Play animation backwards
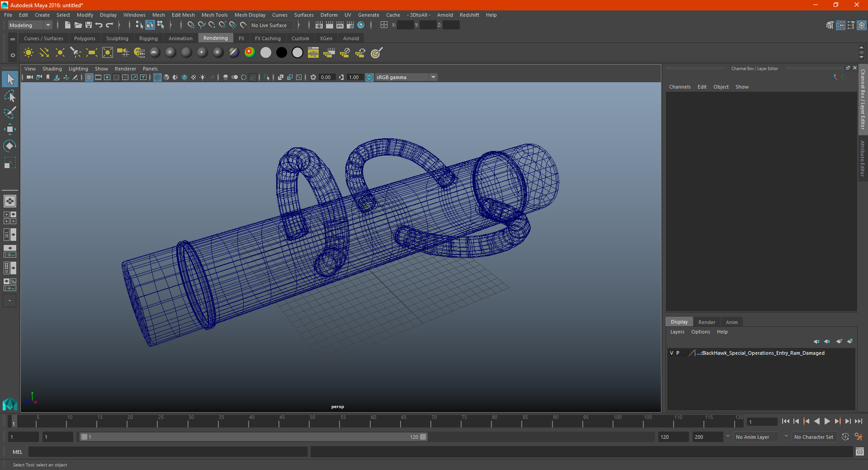Screen dimensions: 868x470 point(817,421)
